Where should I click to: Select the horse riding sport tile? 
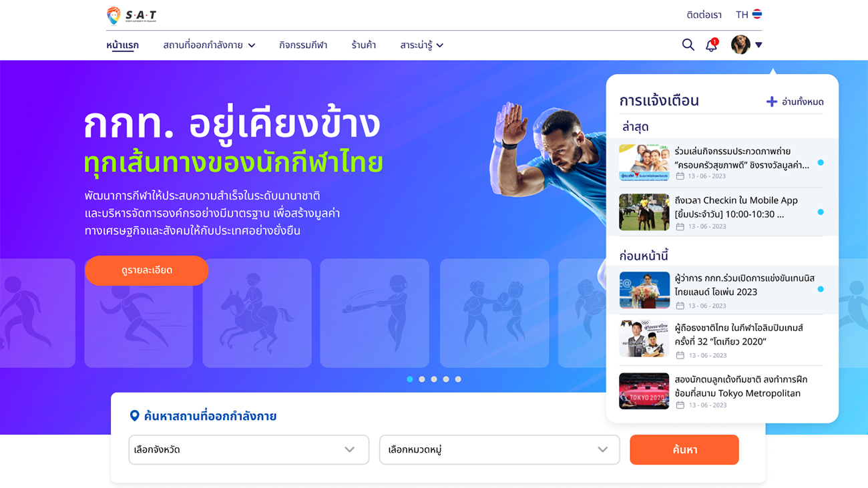257,313
